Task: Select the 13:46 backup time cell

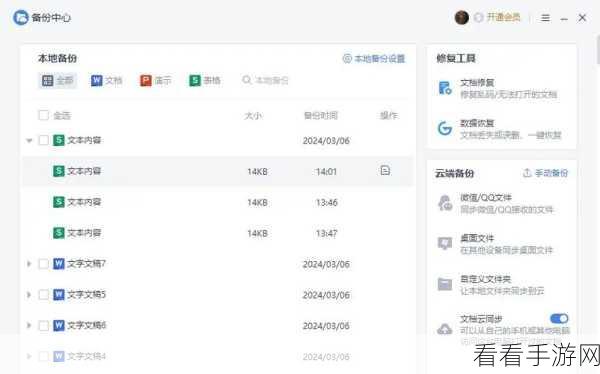Action: pos(326,203)
